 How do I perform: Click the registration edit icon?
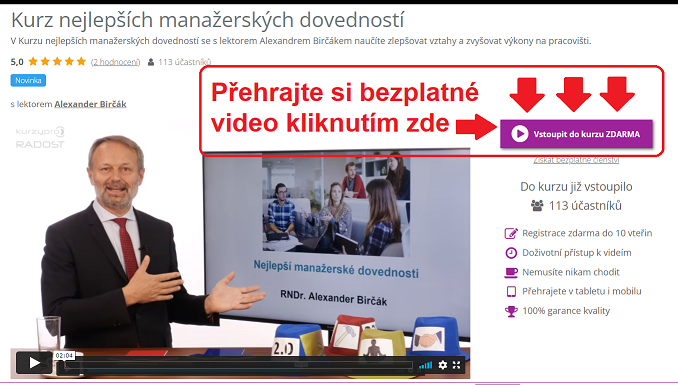[x=511, y=233]
